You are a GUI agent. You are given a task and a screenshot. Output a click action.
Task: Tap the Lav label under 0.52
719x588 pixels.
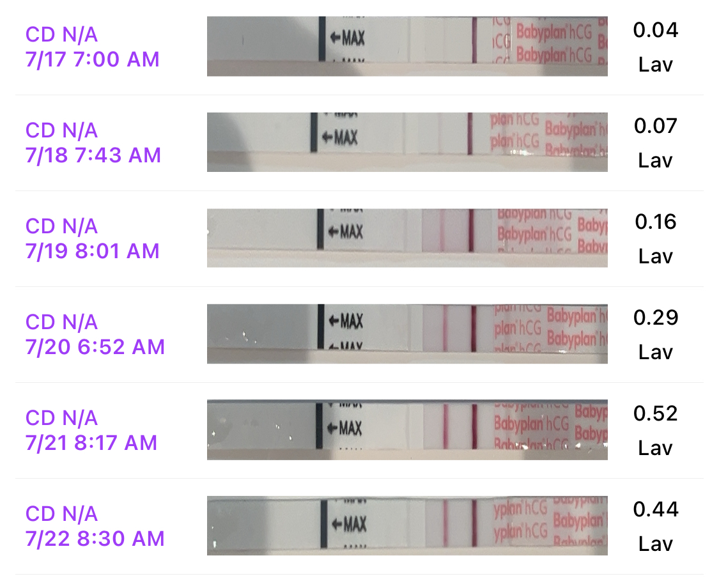click(655, 448)
